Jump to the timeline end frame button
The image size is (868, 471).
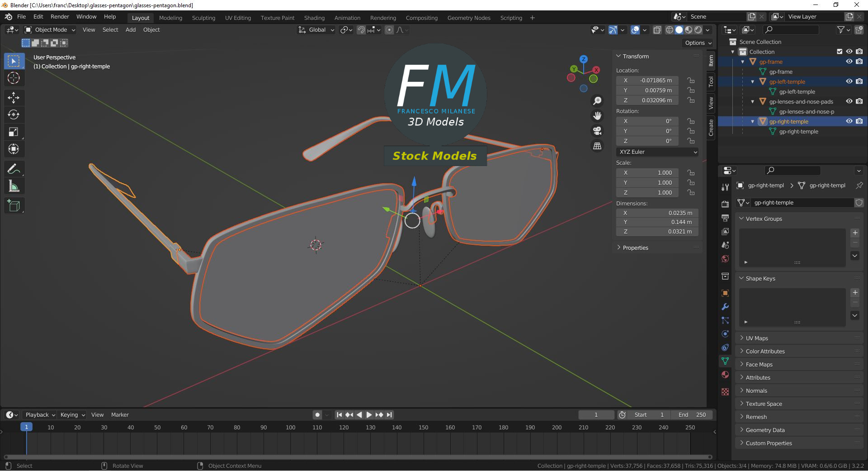click(389, 415)
